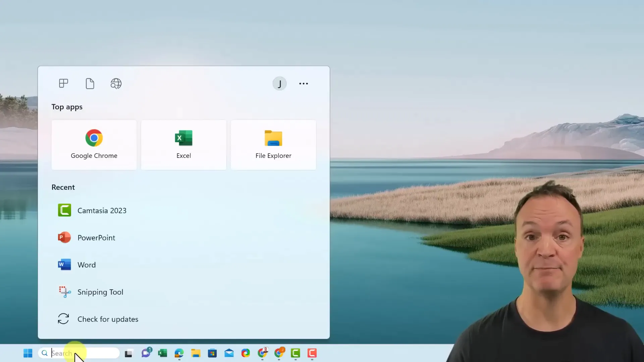Open the three-dot options menu
The width and height of the screenshot is (644, 362).
click(304, 83)
